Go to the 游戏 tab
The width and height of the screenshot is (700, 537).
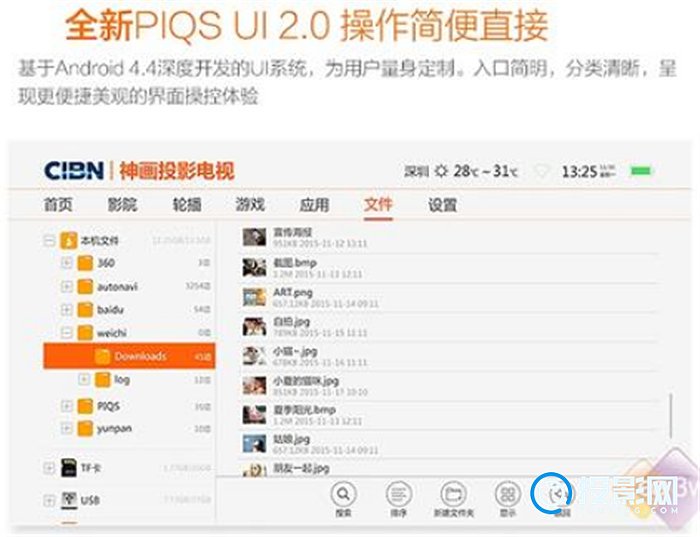pos(250,205)
